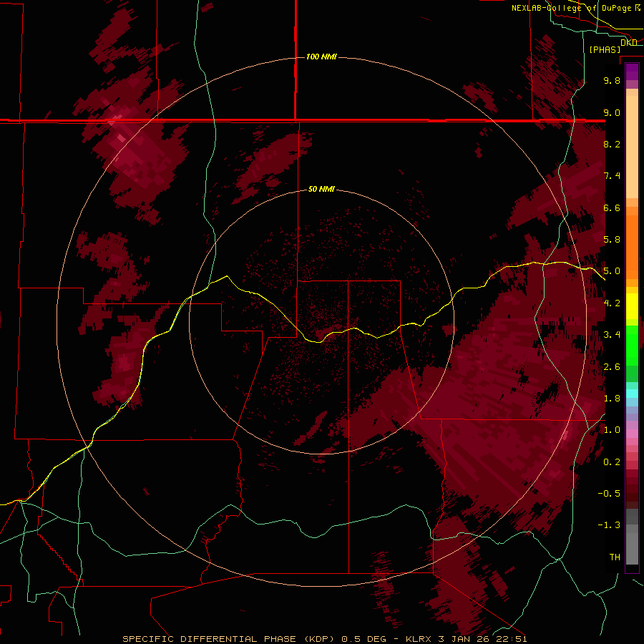This screenshot has height=644, width=644.
Task: Click the bright green color bar segment
Action: 632,344
